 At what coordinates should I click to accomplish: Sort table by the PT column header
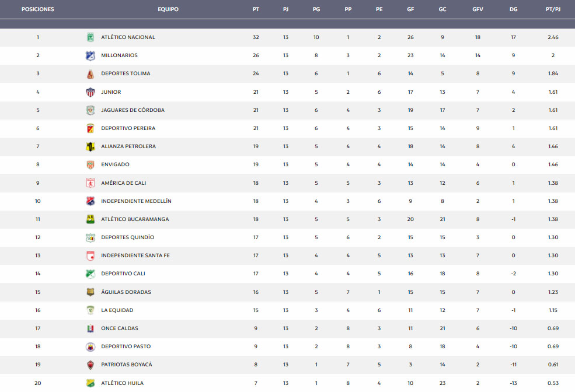point(256,9)
